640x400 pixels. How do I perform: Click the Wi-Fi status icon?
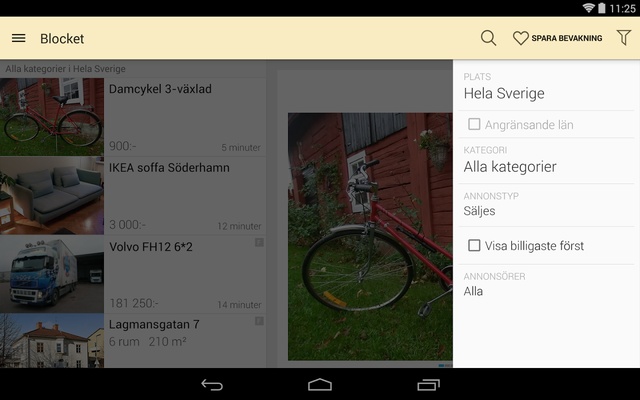588,8
